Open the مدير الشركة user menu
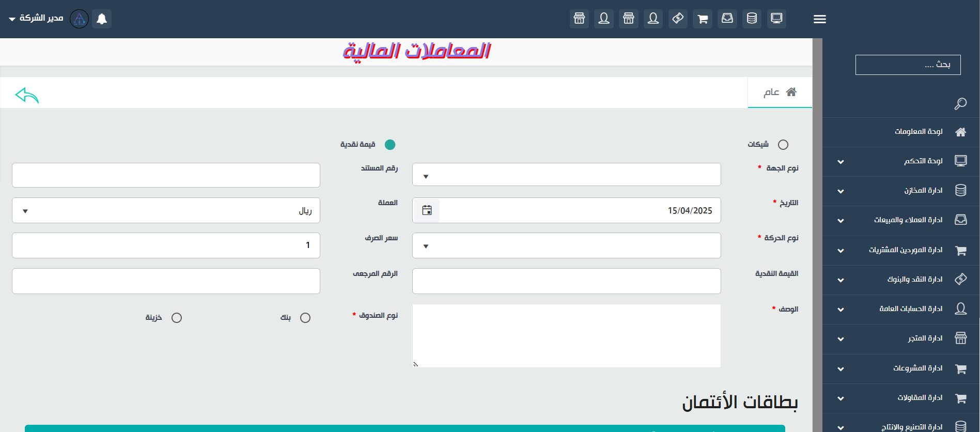Screen dimensions: 980x432 [36, 19]
